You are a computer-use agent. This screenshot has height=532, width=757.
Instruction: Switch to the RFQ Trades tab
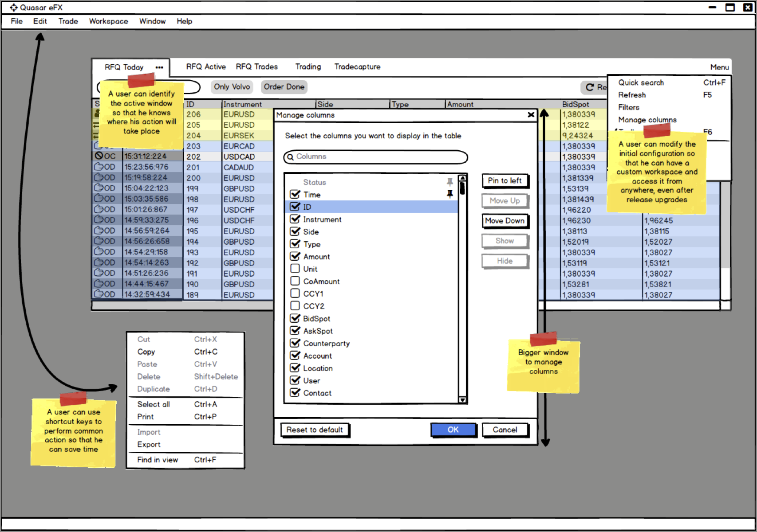click(x=256, y=66)
